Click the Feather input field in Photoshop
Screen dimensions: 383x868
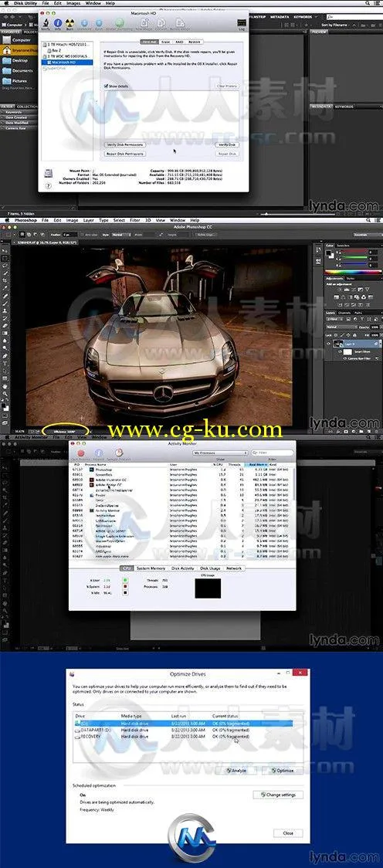[x=69, y=234]
